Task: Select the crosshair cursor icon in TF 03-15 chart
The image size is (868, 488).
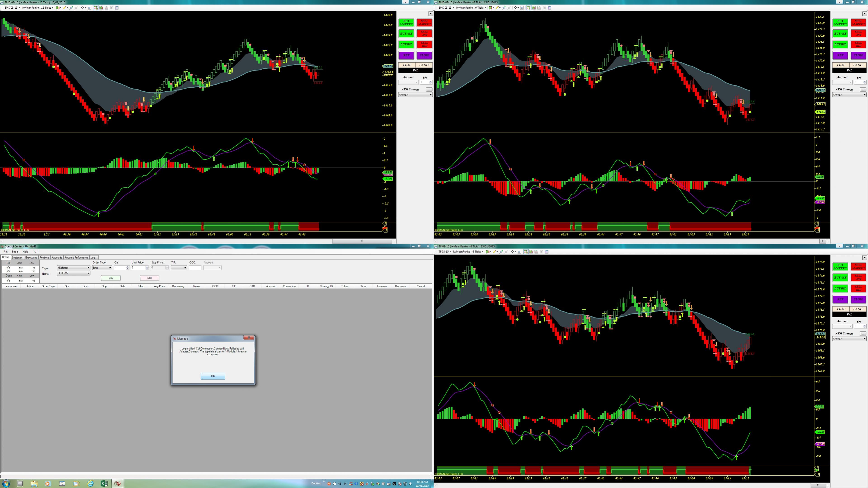Action: pyautogui.click(x=513, y=252)
